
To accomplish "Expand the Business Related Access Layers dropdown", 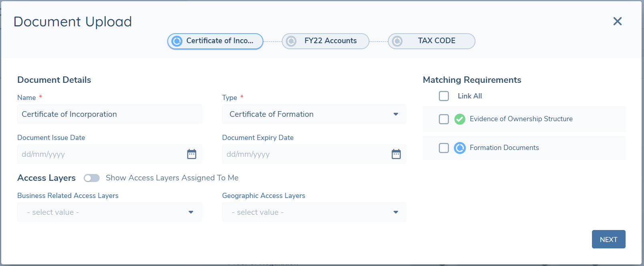I will click(110, 212).
